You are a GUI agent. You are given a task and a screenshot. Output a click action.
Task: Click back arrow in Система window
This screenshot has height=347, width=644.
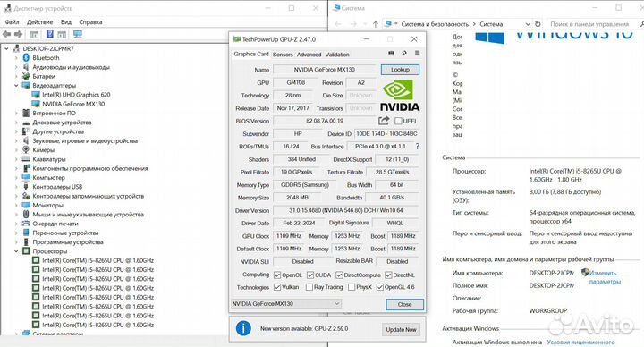337,24
